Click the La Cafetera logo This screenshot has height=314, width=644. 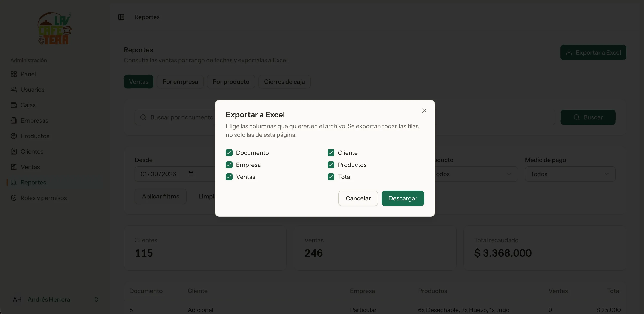pyautogui.click(x=55, y=29)
